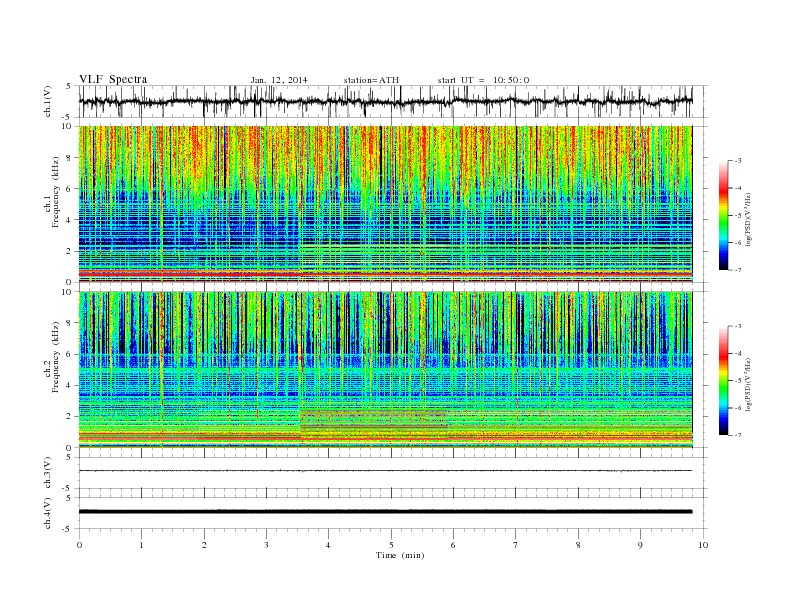792x612 pixels.
Task: Click tick label "7" on the time axis
Action: pyautogui.click(x=516, y=545)
